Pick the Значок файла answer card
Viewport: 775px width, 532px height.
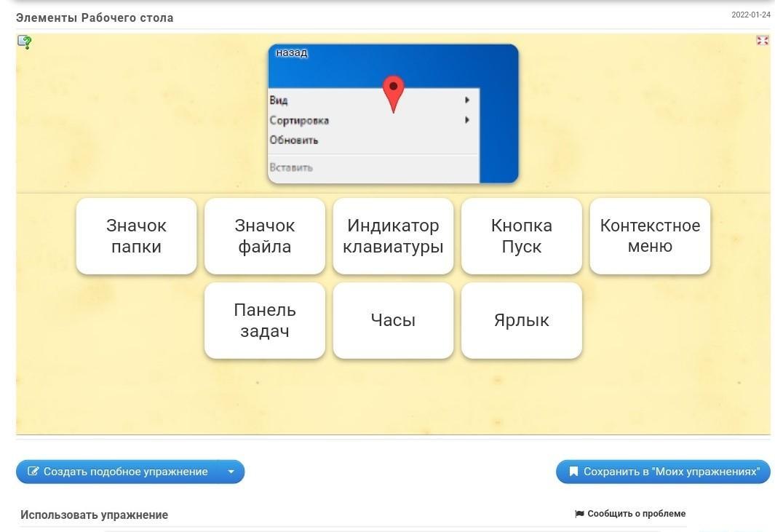[265, 236]
